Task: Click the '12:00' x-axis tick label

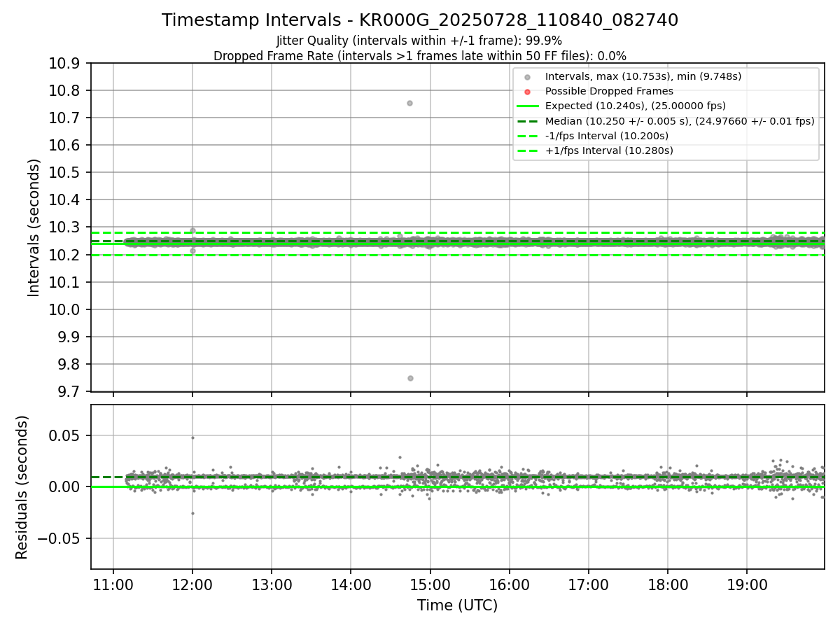Action: [x=192, y=584]
